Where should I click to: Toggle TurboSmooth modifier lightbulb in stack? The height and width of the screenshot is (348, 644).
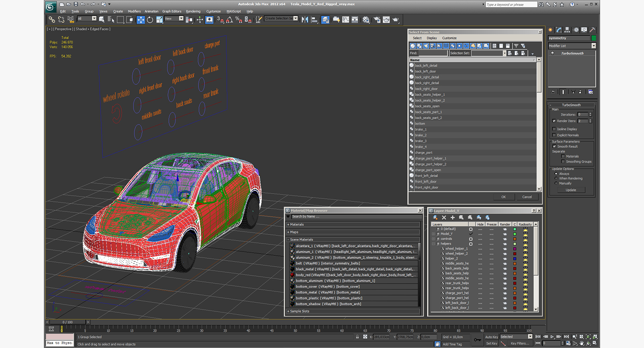coord(553,54)
